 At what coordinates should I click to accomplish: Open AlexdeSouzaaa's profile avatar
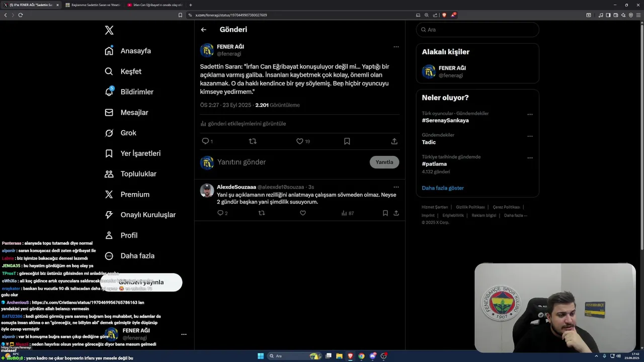pos(207,191)
